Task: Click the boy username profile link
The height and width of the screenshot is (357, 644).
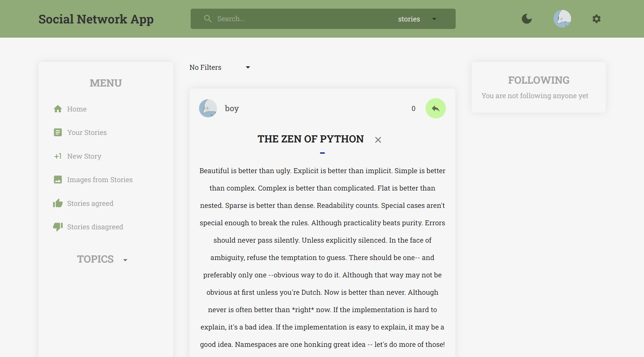Action: click(231, 108)
